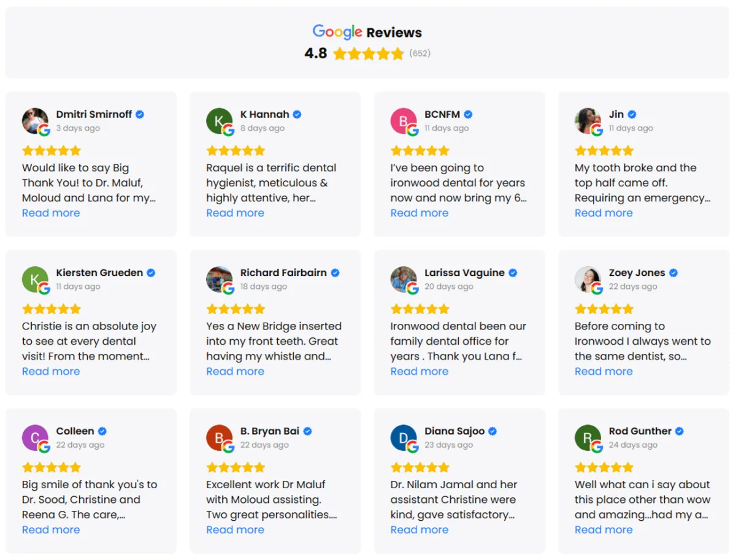Expand Dmitri Smirnoff's review with Read more
Viewport: 736px width, 560px height.
tap(51, 213)
